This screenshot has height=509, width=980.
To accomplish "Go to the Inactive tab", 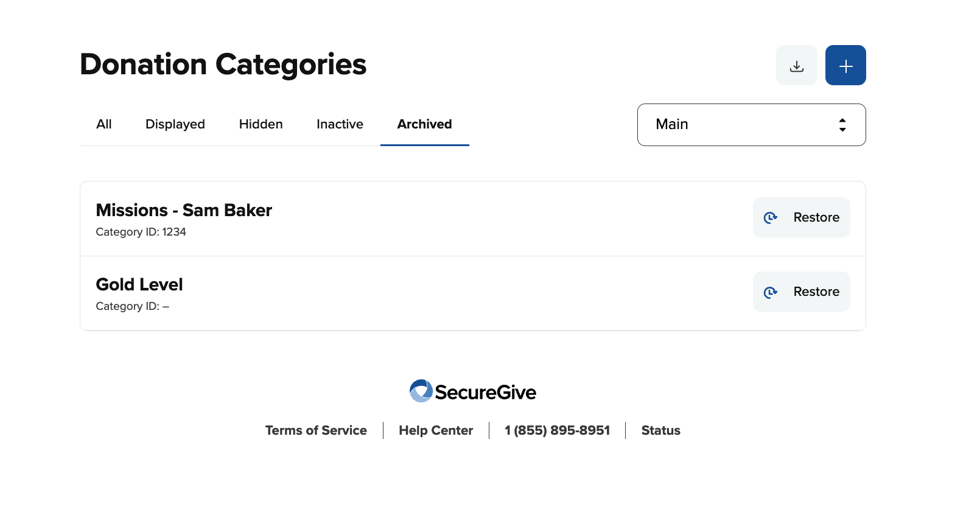I will coord(340,124).
